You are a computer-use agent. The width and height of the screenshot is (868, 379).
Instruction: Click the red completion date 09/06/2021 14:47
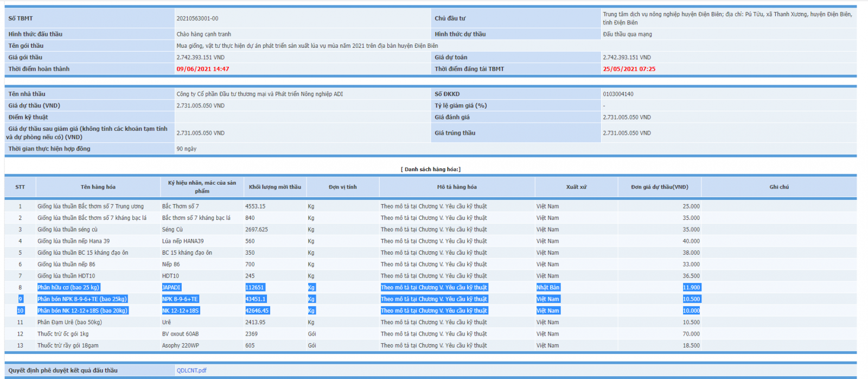pyautogui.click(x=203, y=69)
